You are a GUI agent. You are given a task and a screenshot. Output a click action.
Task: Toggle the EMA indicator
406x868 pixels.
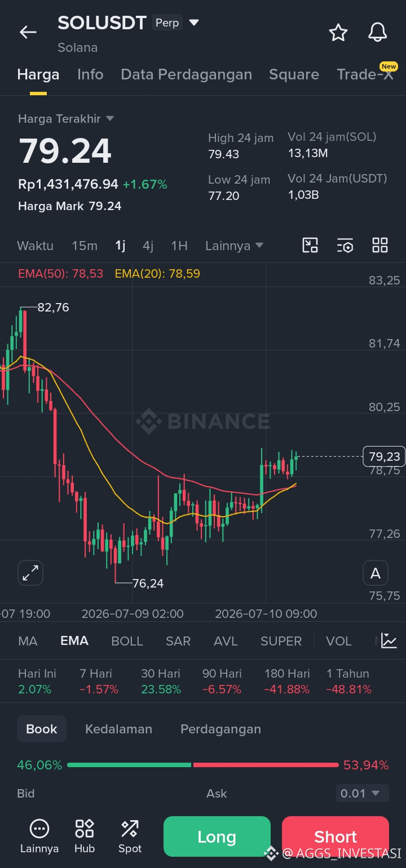[x=74, y=641]
